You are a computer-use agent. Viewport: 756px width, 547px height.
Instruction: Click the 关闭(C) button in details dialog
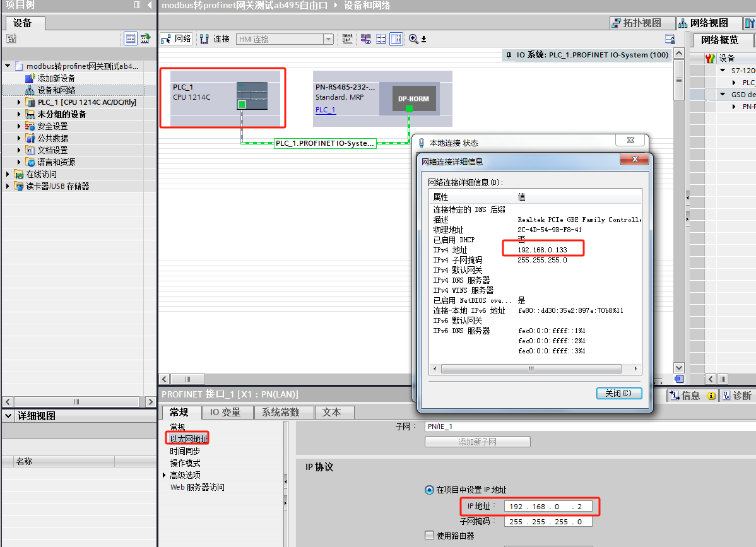point(619,393)
